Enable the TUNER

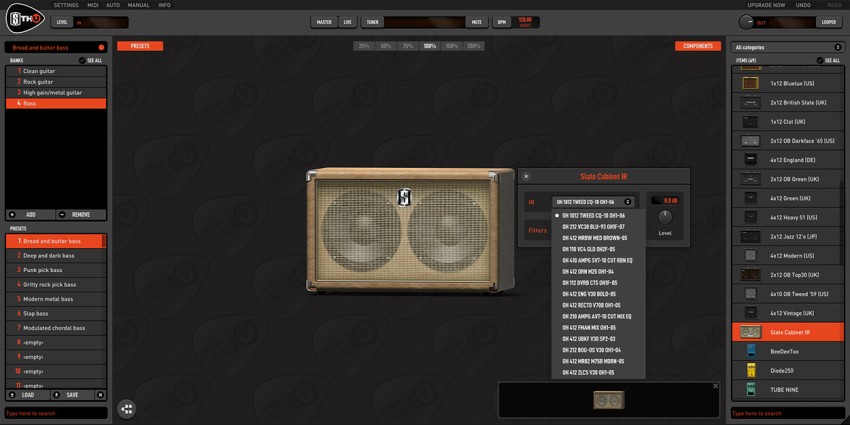[372, 22]
